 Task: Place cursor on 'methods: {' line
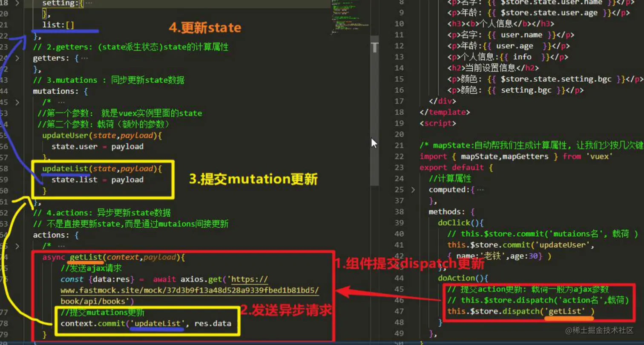click(x=452, y=212)
